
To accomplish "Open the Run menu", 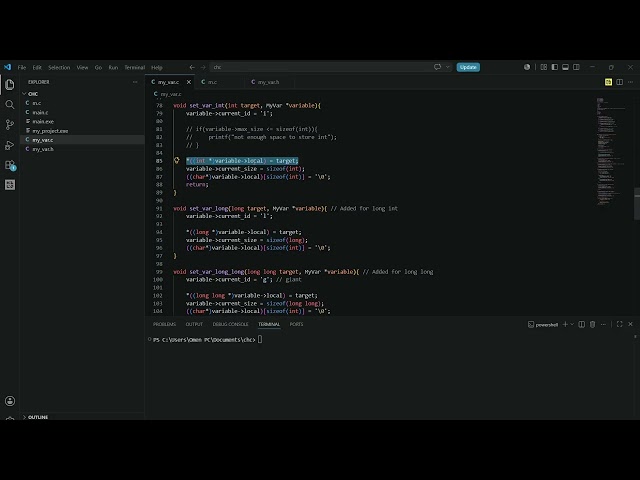I will point(113,67).
